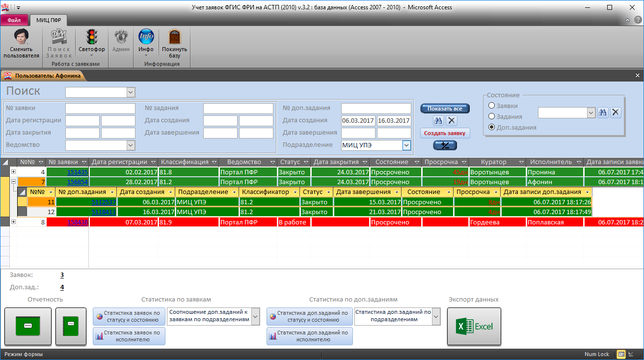644x360 pixels.
Task: Click the Excel export button
Action: [x=474, y=326]
